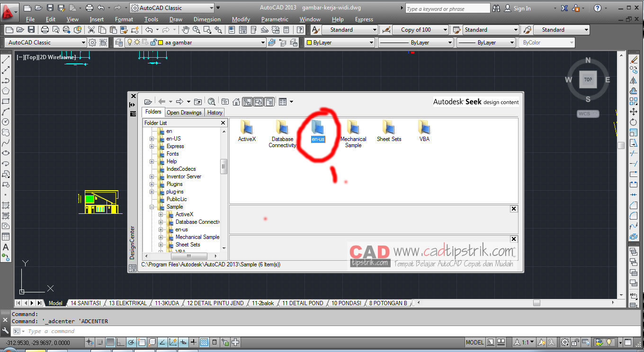This screenshot has width=644, height=352.
Task: Click the Zoom Realtime magnifier icon
Action: coord(197,30)
